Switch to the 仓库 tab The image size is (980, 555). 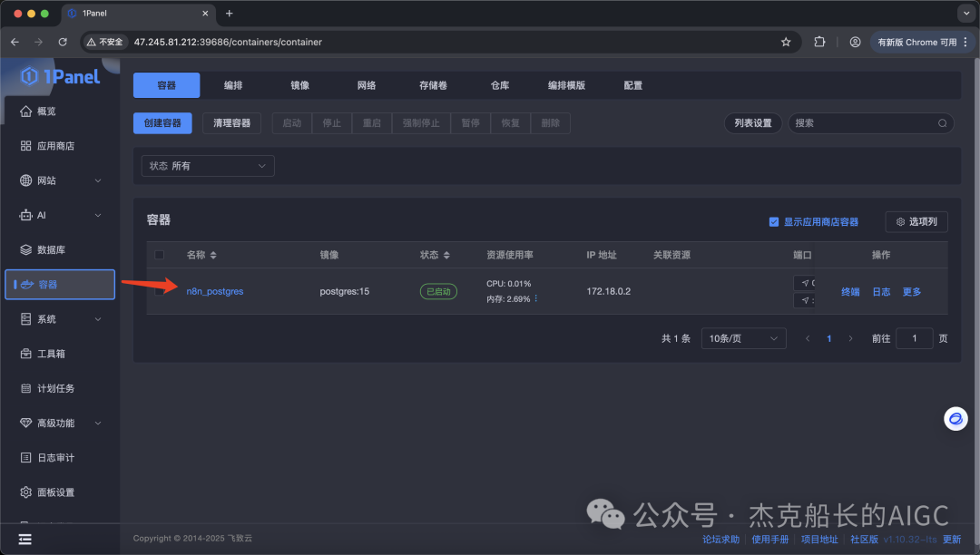tap(500, 85)
